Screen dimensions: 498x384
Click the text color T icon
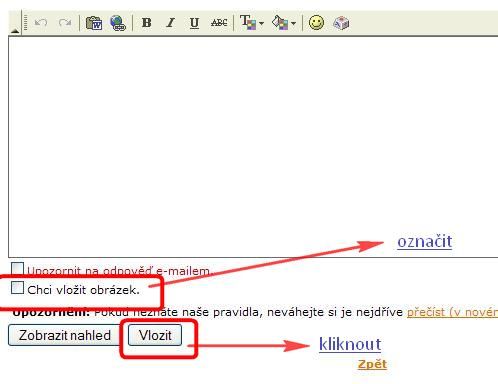[248, 23]
